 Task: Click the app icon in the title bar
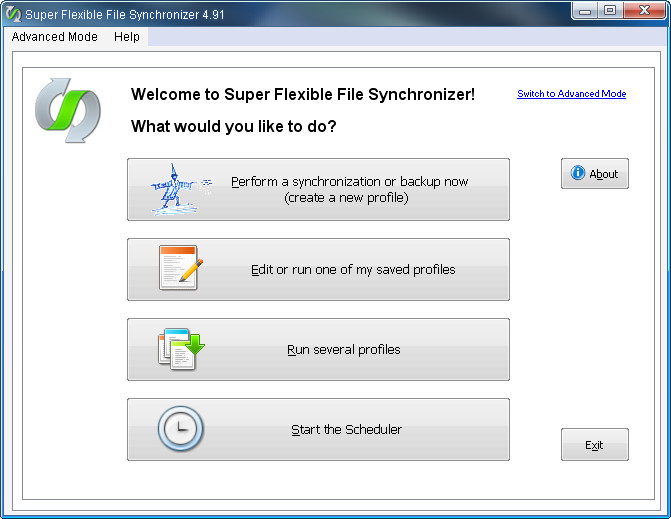13,14
